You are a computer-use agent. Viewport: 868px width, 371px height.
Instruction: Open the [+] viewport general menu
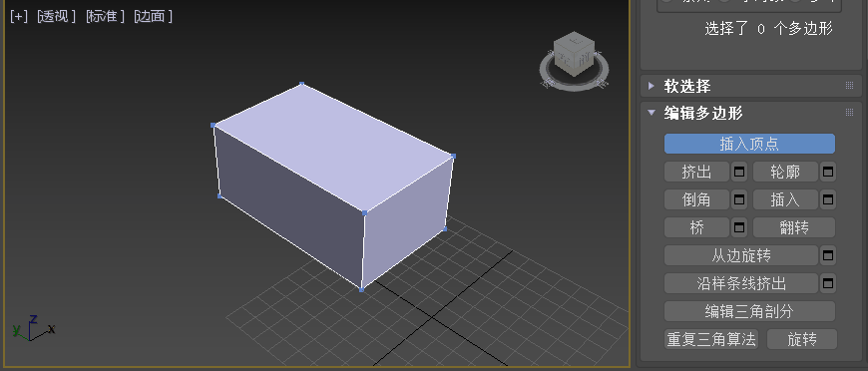pyautogui.click(x=19, y=17)
